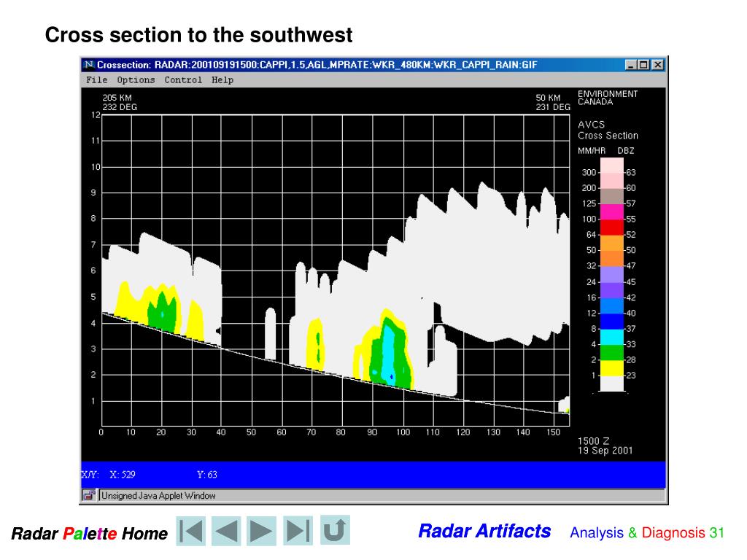Click the 100 MM/HR legend value
This screenshot has height=560, width=747.
click(589, 219)
